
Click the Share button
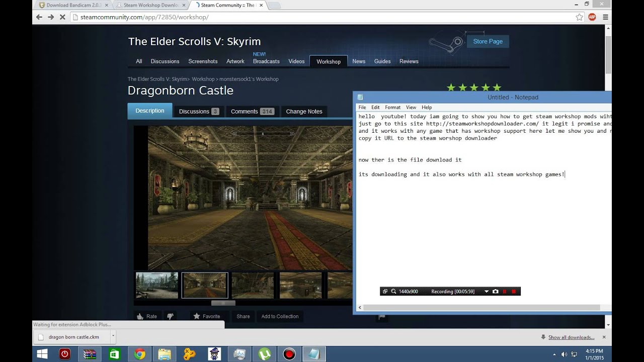[x=243, y=316]
